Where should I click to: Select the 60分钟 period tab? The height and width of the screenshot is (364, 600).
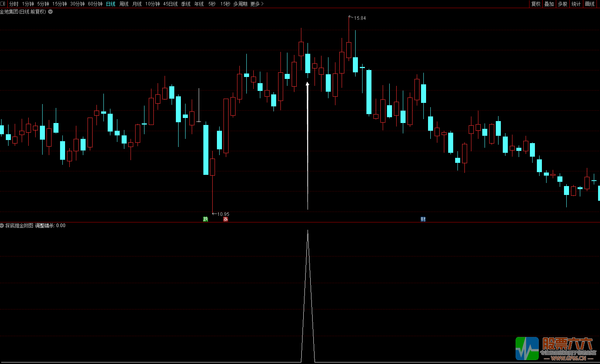[x=95, y=4]
